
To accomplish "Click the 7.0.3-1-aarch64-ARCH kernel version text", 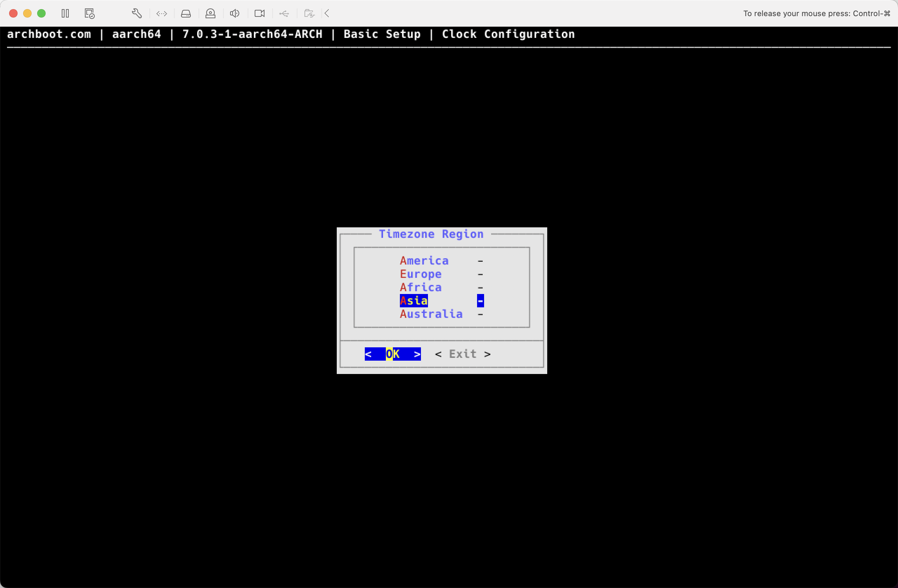I will point(253,34).
